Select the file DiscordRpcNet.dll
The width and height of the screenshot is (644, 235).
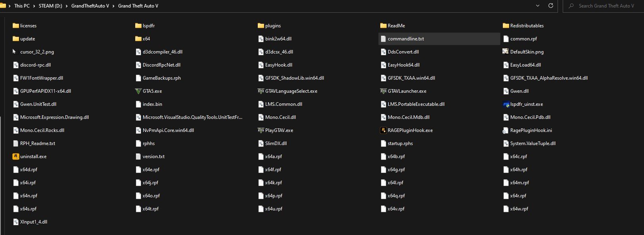click(161, 65)
